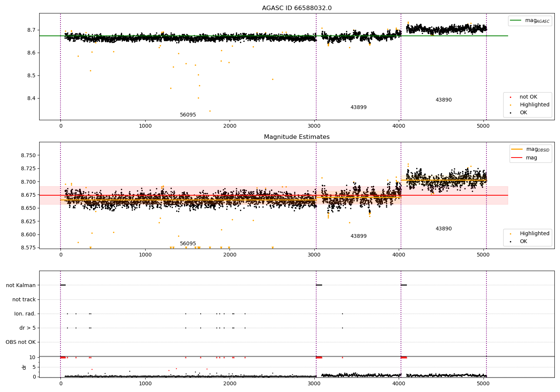Viewport: 560px width, 392px height.
Task: Click the 8.7 tick label on top plot
Action: [32, 30]
